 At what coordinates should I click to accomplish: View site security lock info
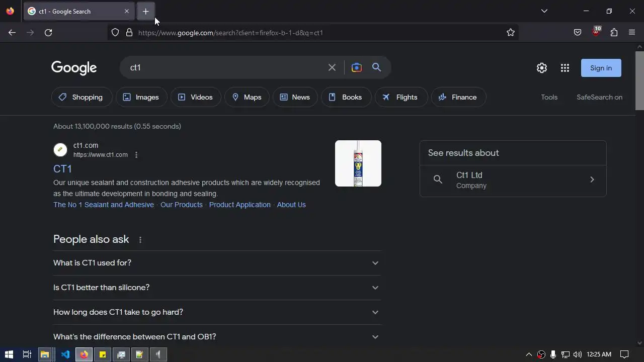[x=129, y=33]
